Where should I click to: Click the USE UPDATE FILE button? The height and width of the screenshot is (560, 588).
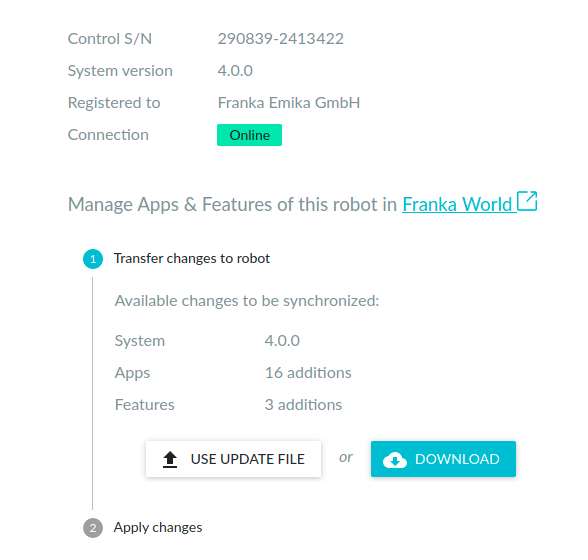233,459
